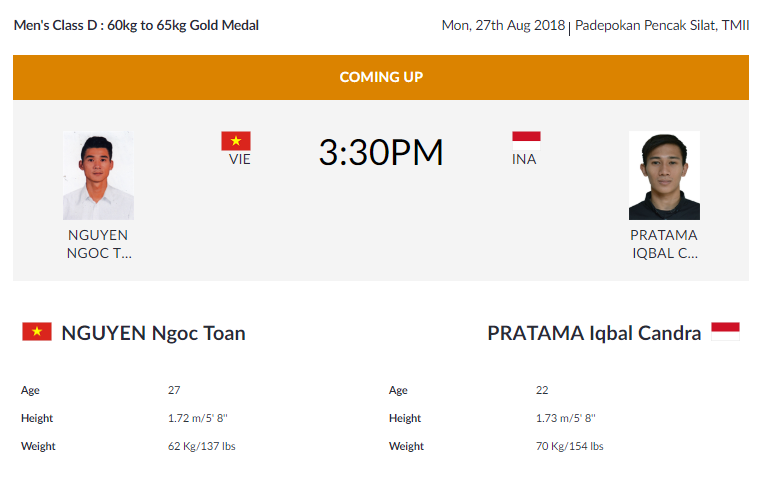Click the NGUYEN Ngoc Toan heading

[x=153, y=333]
